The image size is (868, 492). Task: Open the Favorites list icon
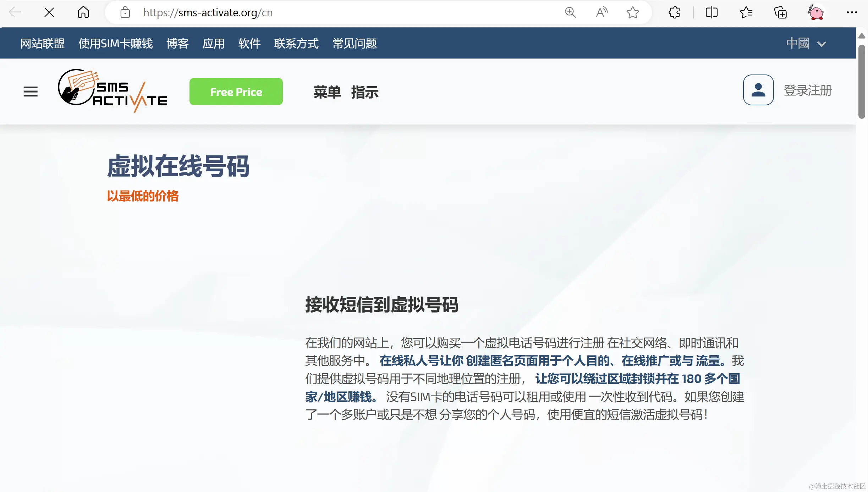[x=746, y=12]
